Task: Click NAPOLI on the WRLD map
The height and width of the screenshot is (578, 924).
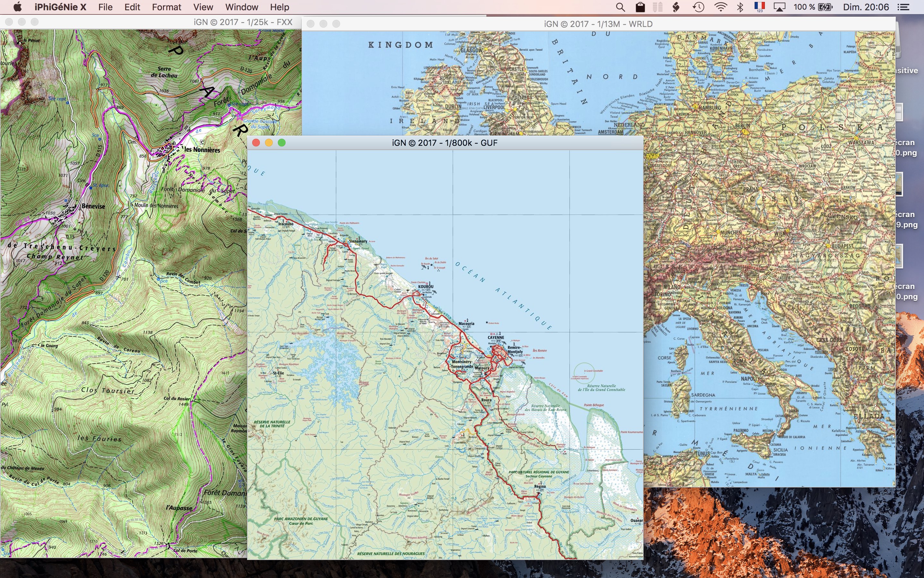Action: pyautogui.click(x=749, y=379)
